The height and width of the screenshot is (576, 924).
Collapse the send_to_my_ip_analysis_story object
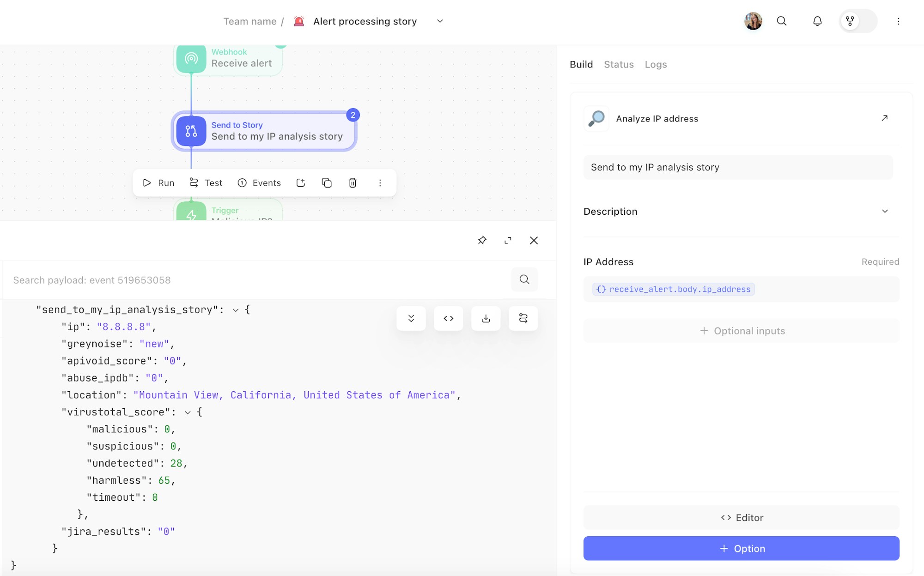pos(236,310)
